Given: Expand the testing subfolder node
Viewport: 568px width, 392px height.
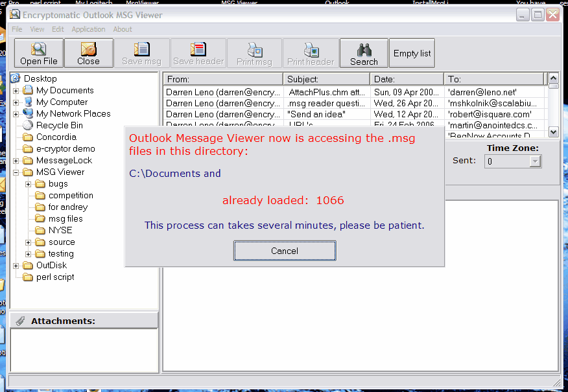Looking at the screenshot, I should [x=29, y=254].
